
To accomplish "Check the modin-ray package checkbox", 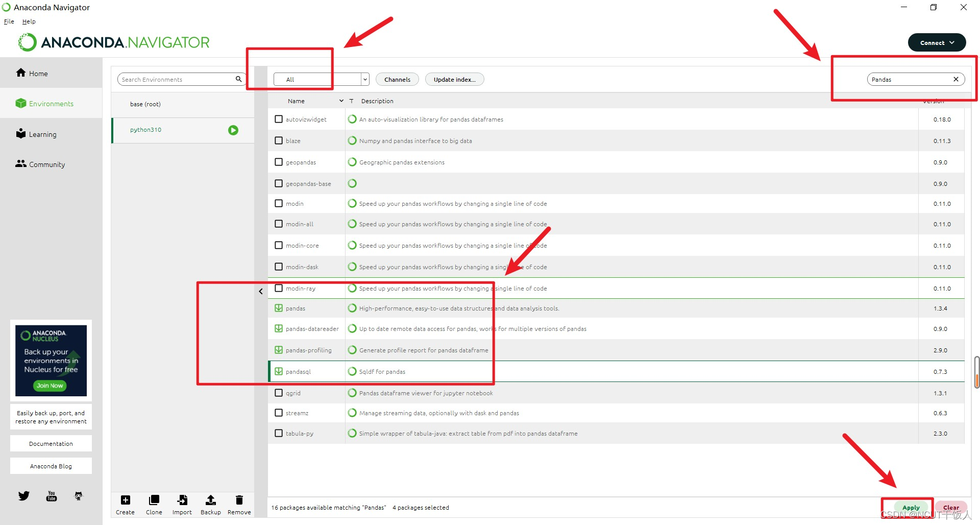I will 279,288.
